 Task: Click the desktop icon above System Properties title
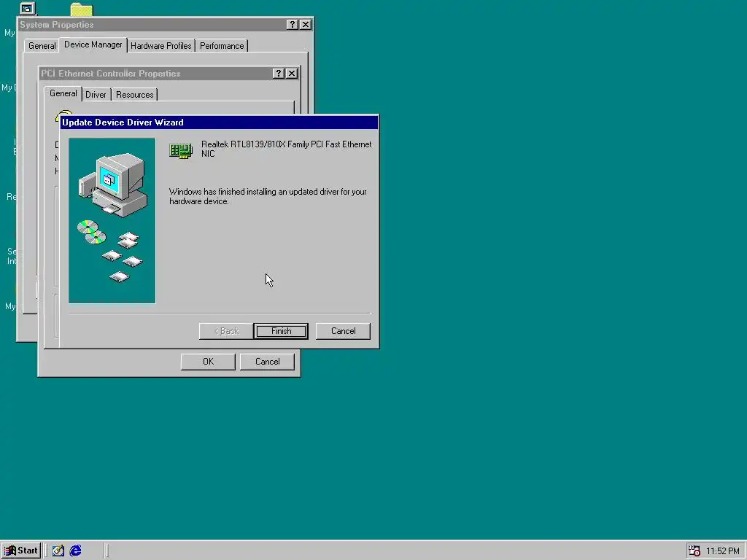point(28,8)
